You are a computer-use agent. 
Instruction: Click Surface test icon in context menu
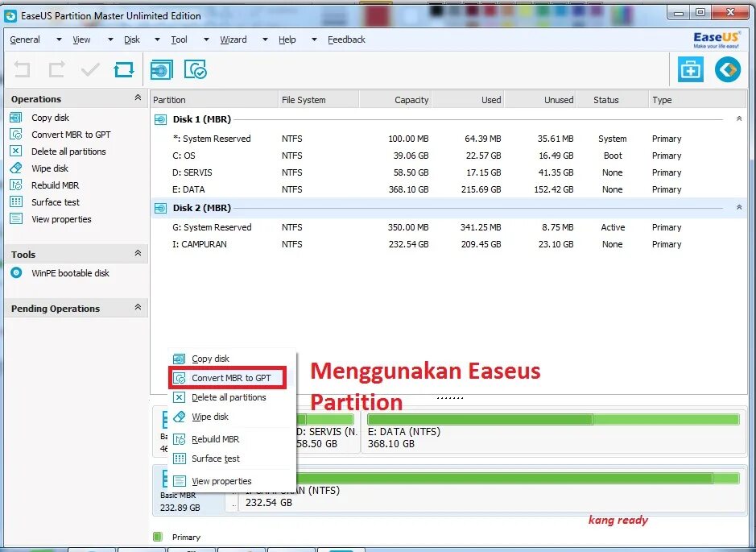point(179,459)
